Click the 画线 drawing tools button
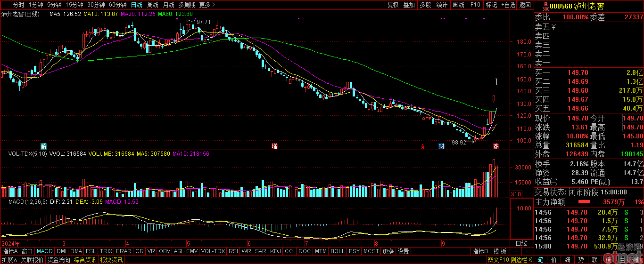This screenshot has width=644, height=264. pos(459,5)
